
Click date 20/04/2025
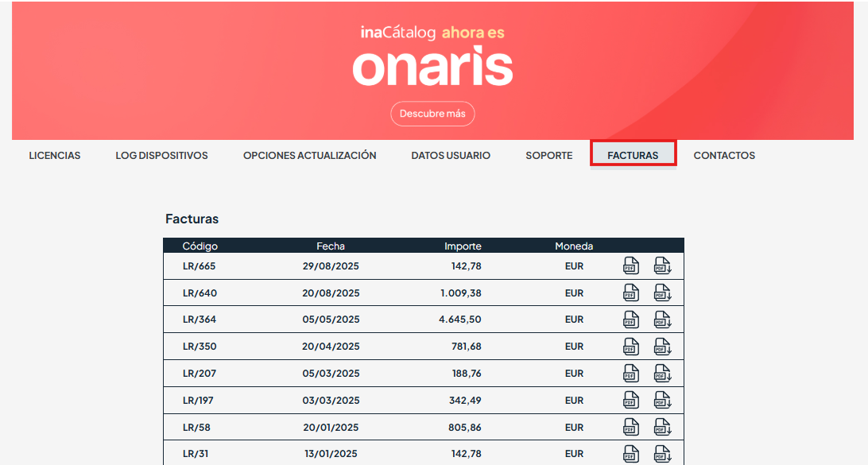(331, 347)
